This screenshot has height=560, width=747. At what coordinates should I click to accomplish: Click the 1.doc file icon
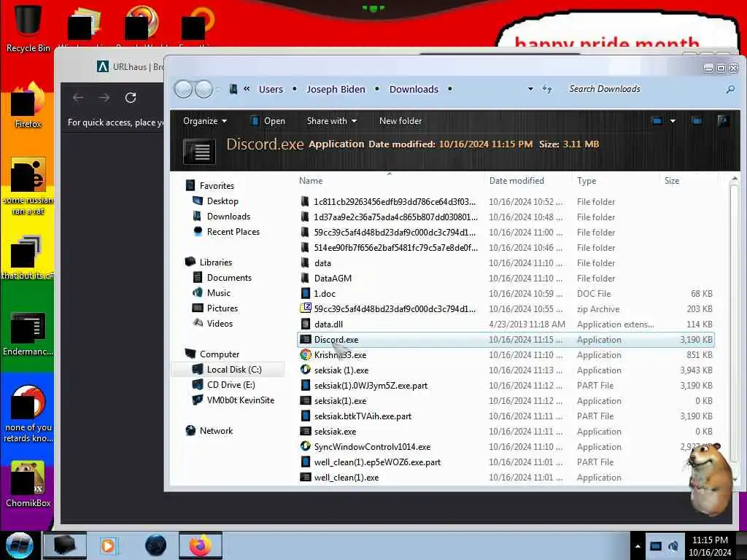[306, 293]
